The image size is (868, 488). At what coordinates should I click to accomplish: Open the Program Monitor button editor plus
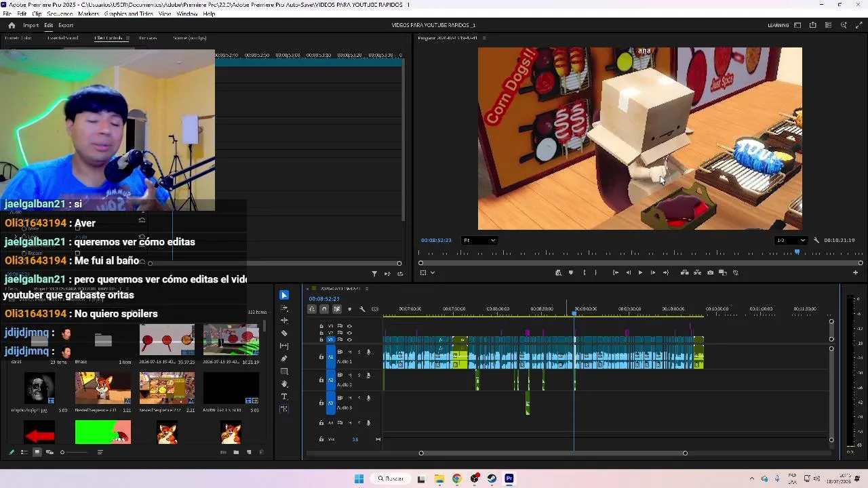pyautogui.click(x=855, y=272)
